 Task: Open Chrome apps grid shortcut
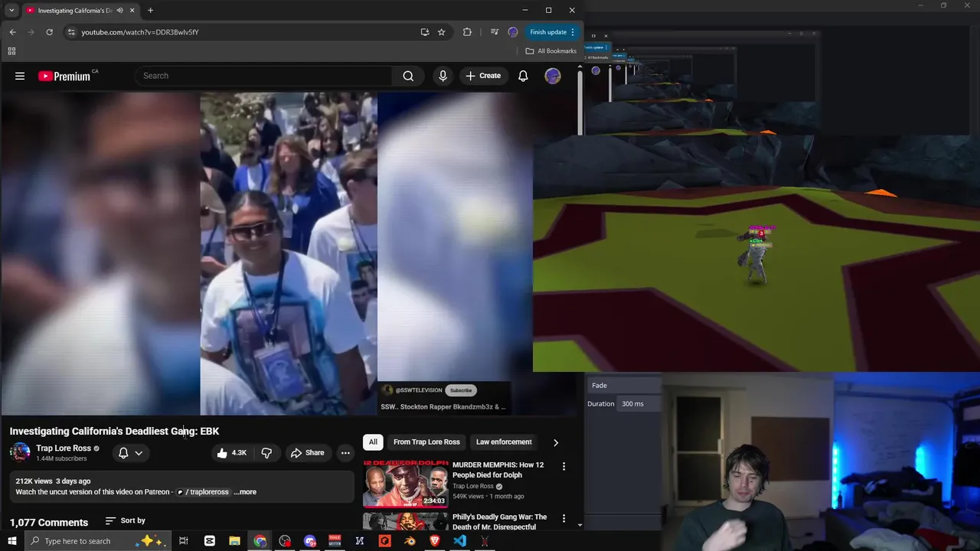pyautogui.click(x=11, y=51)
